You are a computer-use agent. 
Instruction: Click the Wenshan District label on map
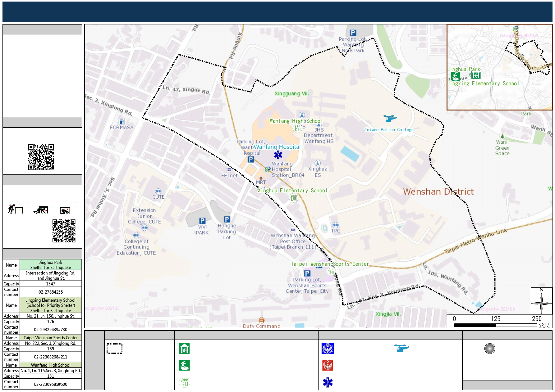[x=438, y=191]
